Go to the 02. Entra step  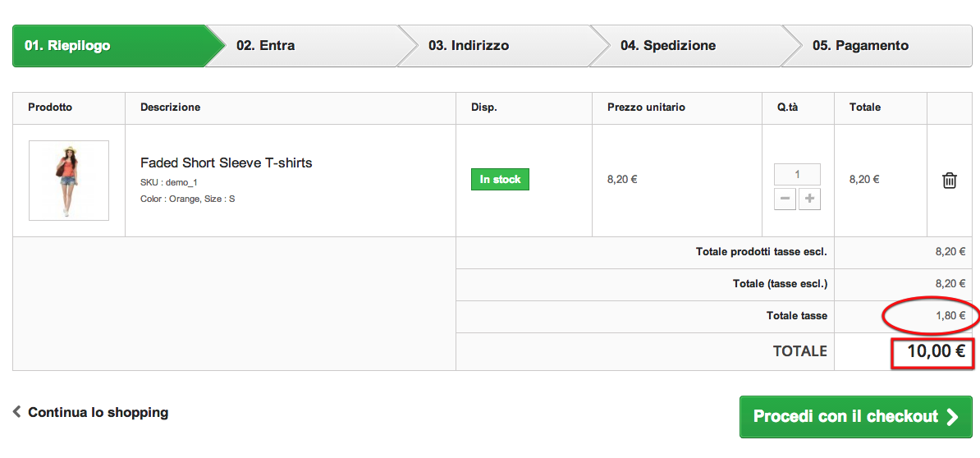(266, 46)
